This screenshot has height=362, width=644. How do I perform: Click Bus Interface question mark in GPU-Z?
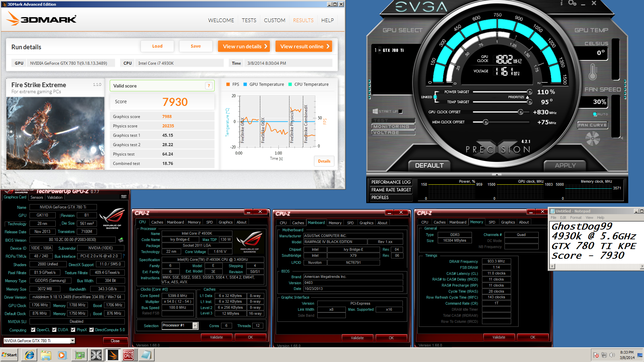123,256
